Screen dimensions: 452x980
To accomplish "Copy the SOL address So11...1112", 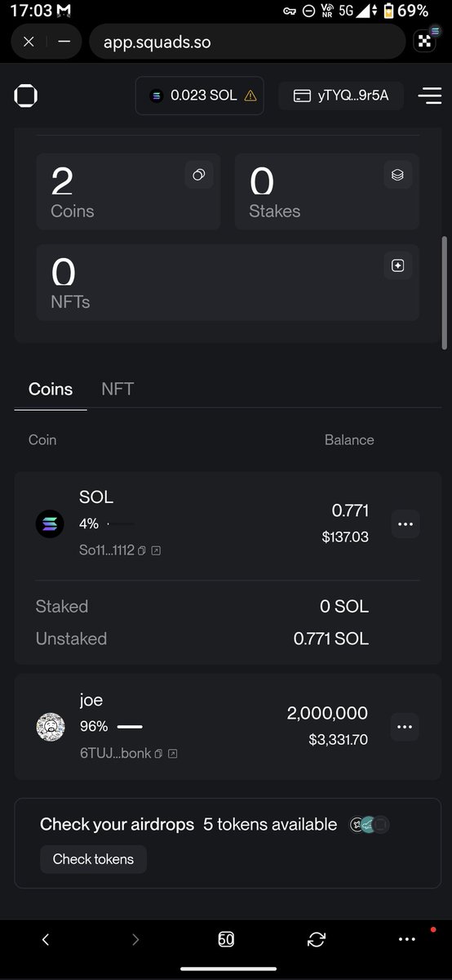I will point(142,550).
